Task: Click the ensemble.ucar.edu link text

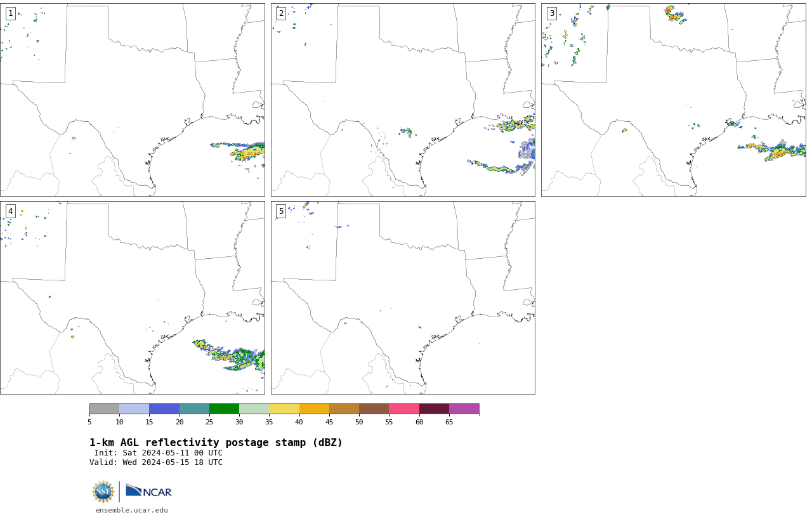Action: tap(132, 510)
